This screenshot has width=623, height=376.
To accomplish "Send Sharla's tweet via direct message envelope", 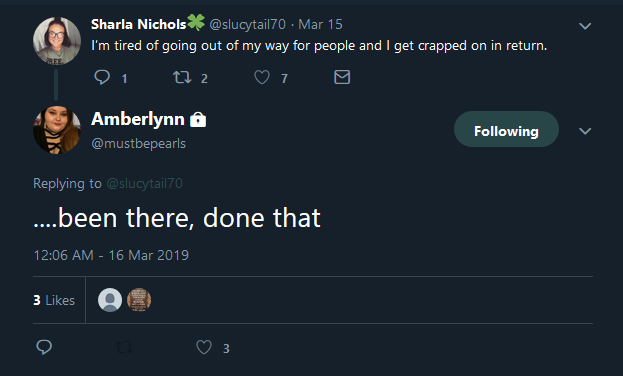I will tap(342, 77).
